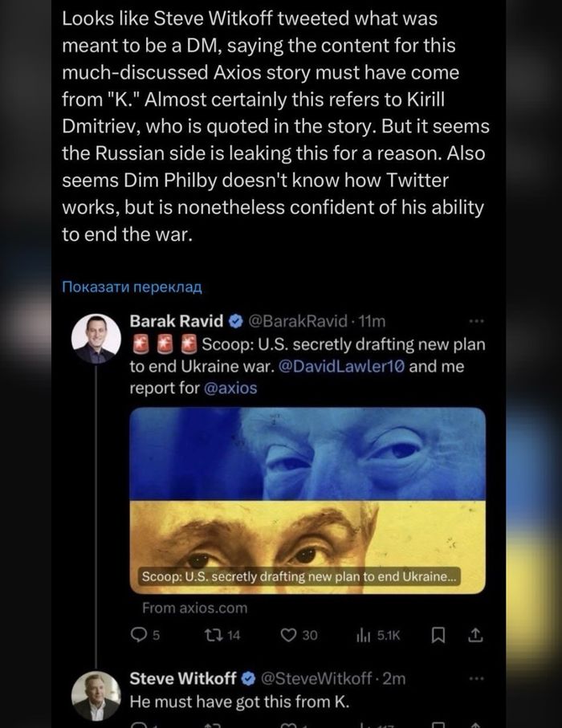
Task: Like Barak Ravid's tweet with heart icon
Action: click(x=289, y=636)
